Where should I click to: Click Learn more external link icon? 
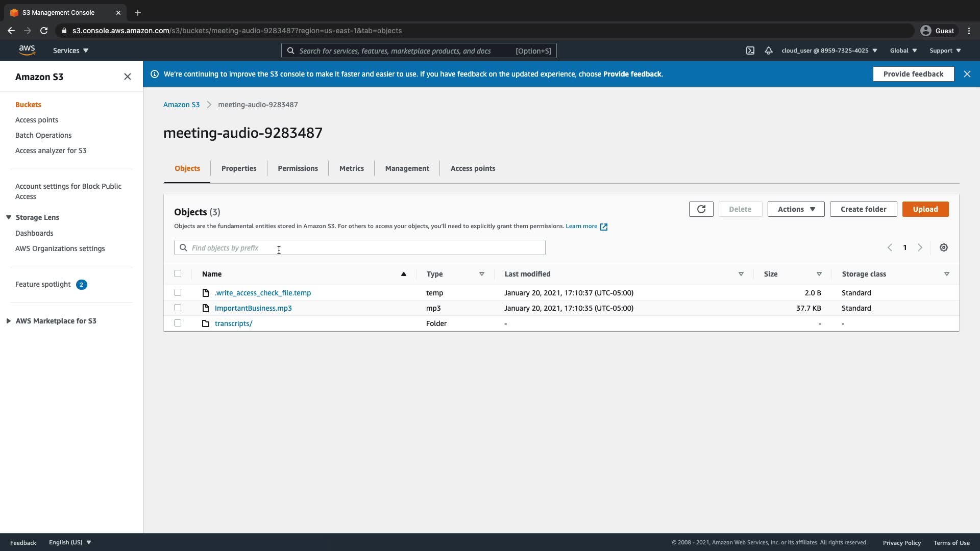click(x=604, y=227)
